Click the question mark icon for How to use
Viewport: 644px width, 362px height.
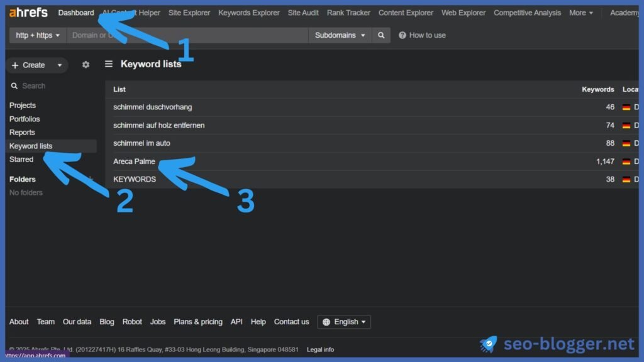402,35
